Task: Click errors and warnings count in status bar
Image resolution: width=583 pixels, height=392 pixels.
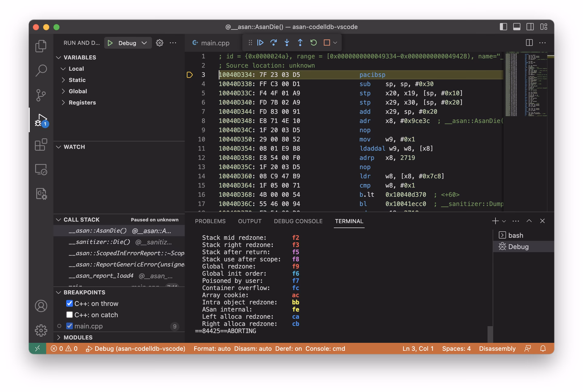Action: 64,349
